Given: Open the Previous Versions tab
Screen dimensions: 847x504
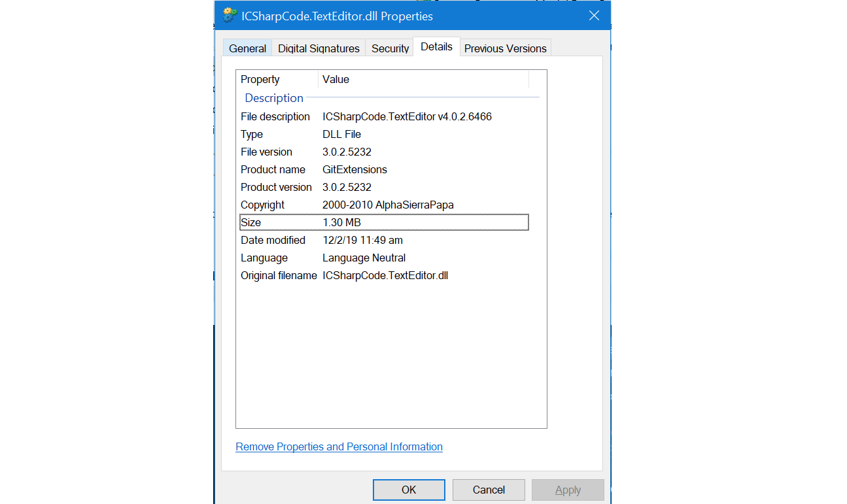Looking at the screenshot, I should point(505,48).
